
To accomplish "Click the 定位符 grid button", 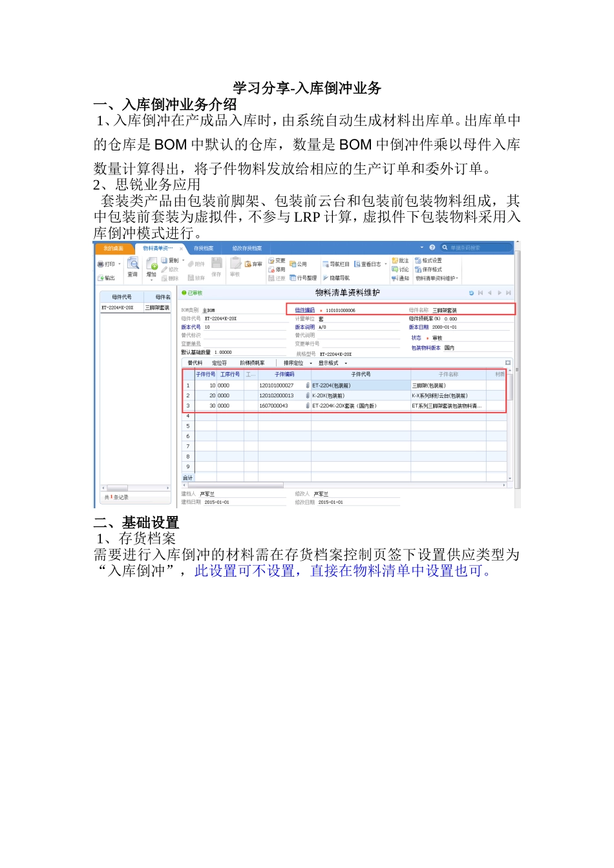I will 220,363.
